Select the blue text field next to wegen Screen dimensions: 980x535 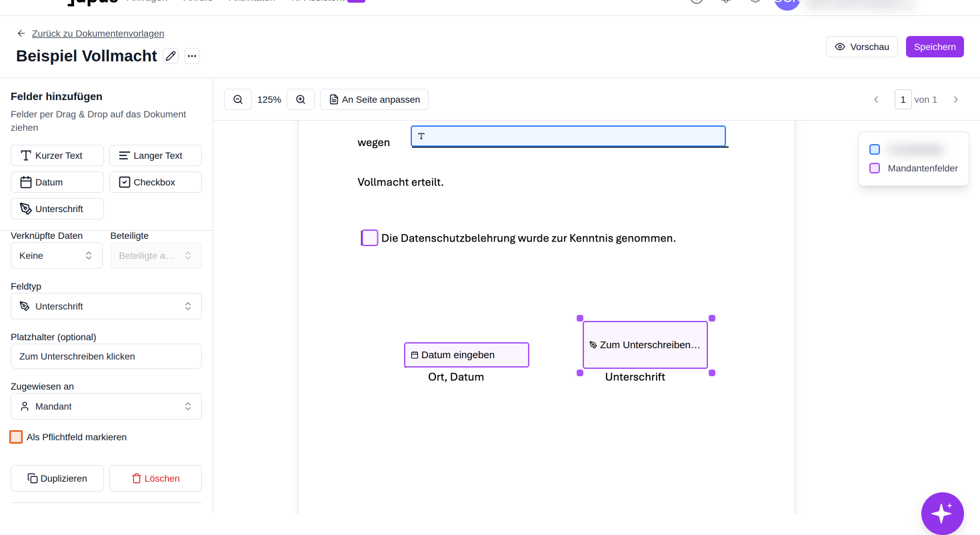point(568,136)
